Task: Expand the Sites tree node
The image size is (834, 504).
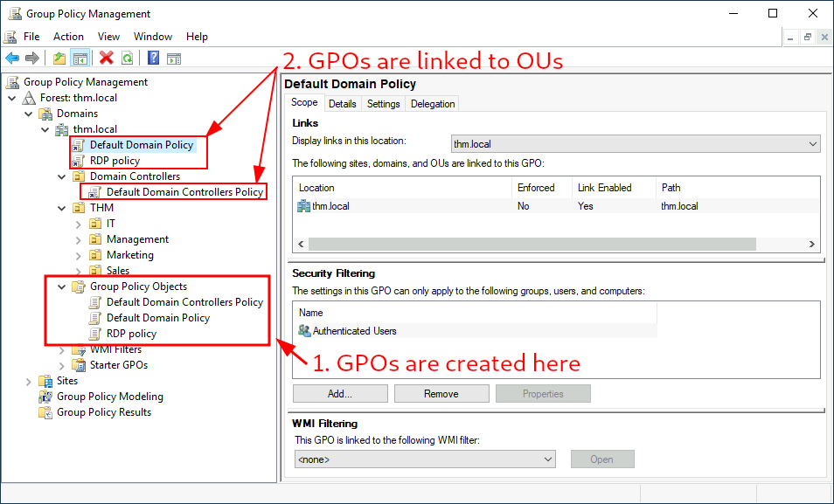Action: 27,380
